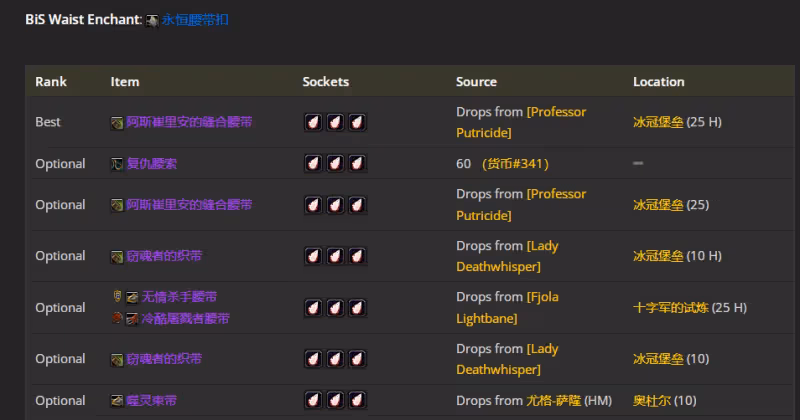Click leftmost socket gem in 冰冠堡垒 (10 H) row

(x=313, y=256)
